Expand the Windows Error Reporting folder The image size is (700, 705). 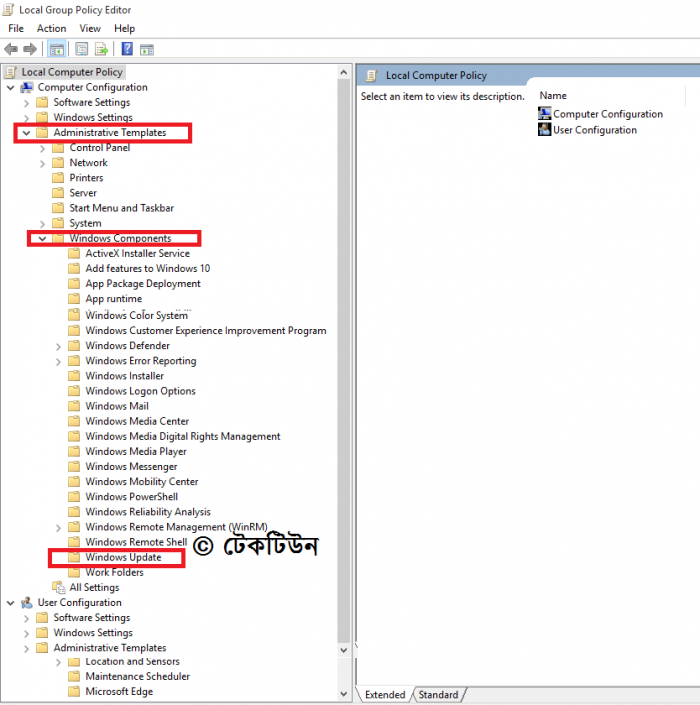58,361
